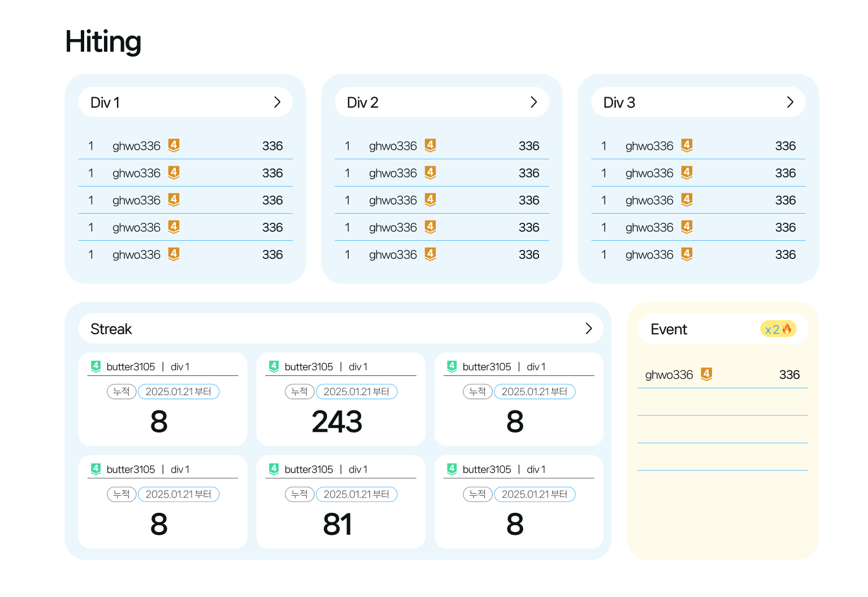Select the Div 1 header tab
This screenshot has height=597, width=868.
tap(185, 102)
